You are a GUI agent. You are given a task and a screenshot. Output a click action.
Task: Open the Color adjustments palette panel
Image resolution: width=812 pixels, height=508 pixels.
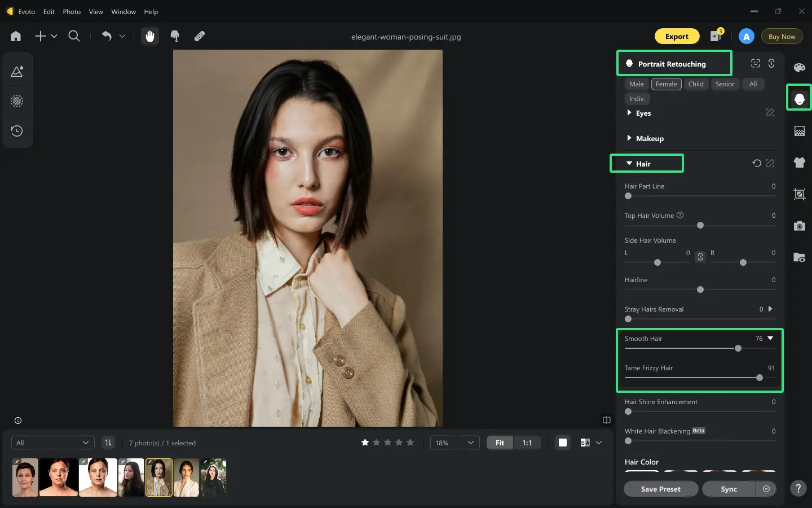[799, 68]
